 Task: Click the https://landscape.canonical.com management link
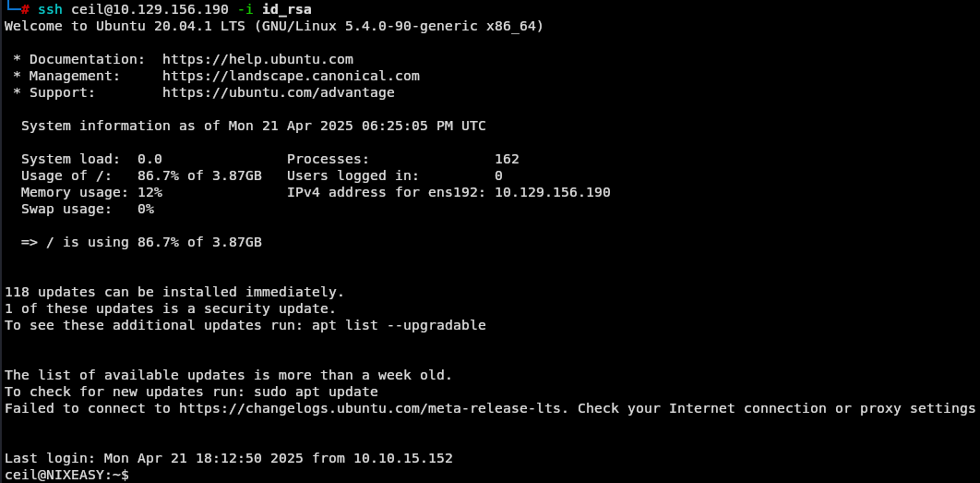click(291, 77)
